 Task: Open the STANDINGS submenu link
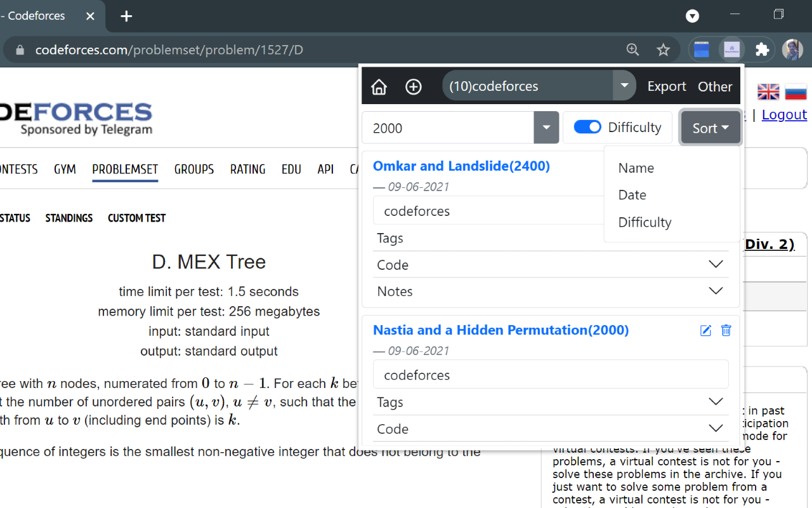[x=69, y=218]
